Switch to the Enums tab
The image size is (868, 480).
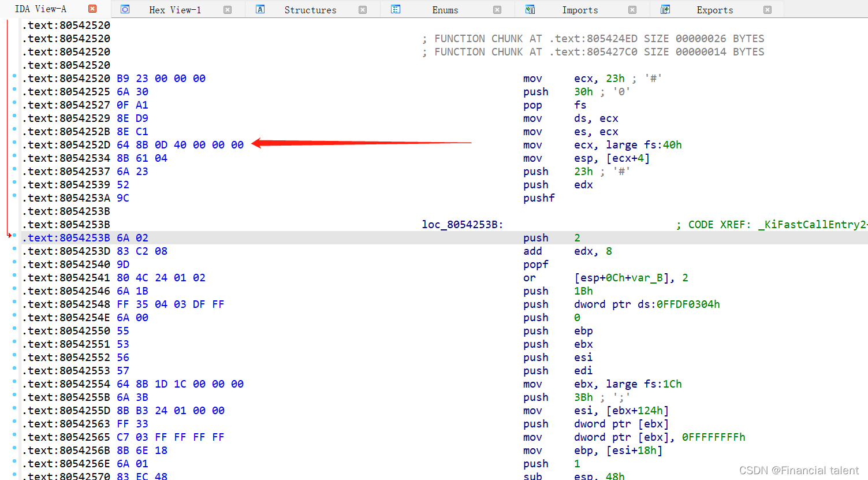[445, 10]
